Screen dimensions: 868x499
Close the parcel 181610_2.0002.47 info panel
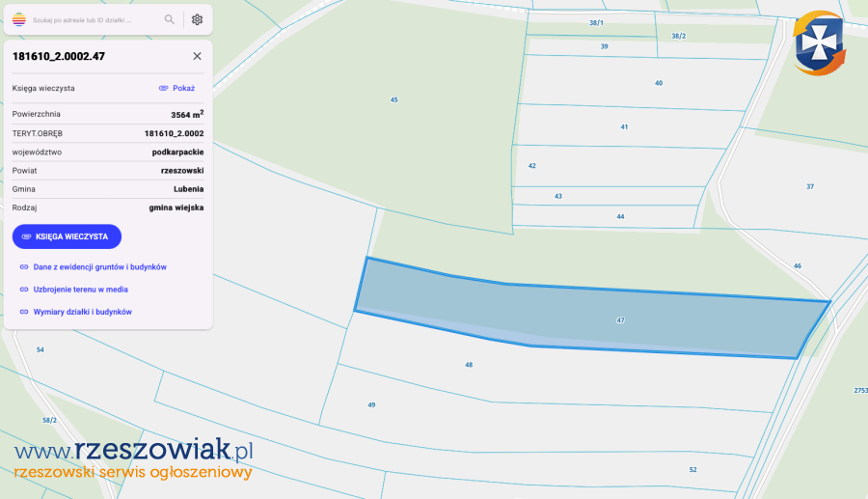[197, 56]
